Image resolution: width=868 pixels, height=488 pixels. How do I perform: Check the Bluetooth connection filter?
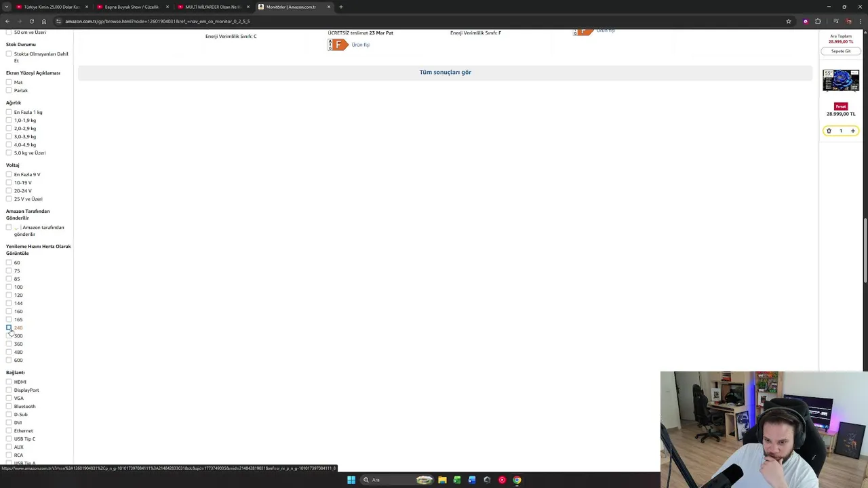[x=9, y=406]
